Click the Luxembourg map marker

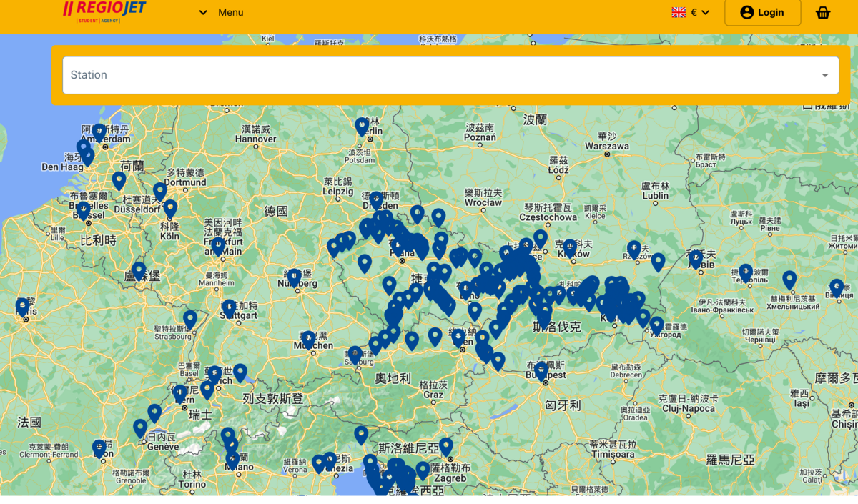coord(139,271)
